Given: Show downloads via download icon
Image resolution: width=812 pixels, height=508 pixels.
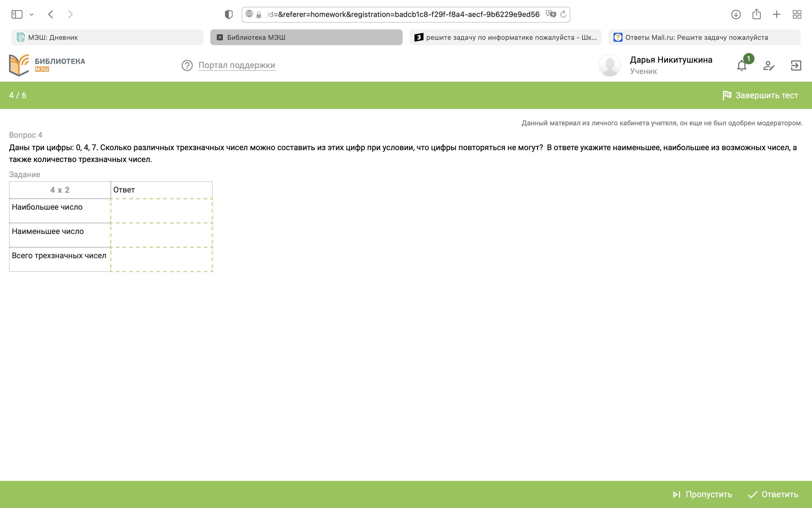Looking at the screenshot, I should 736,14.
